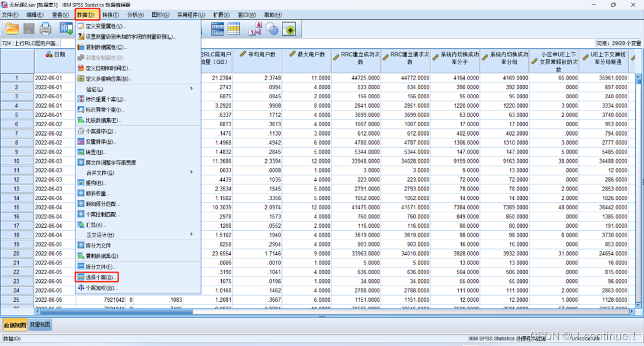This screenshot has height=346, width=644.
Task: Choose 转置(N) from the menu
Action: tap(138, 152)
